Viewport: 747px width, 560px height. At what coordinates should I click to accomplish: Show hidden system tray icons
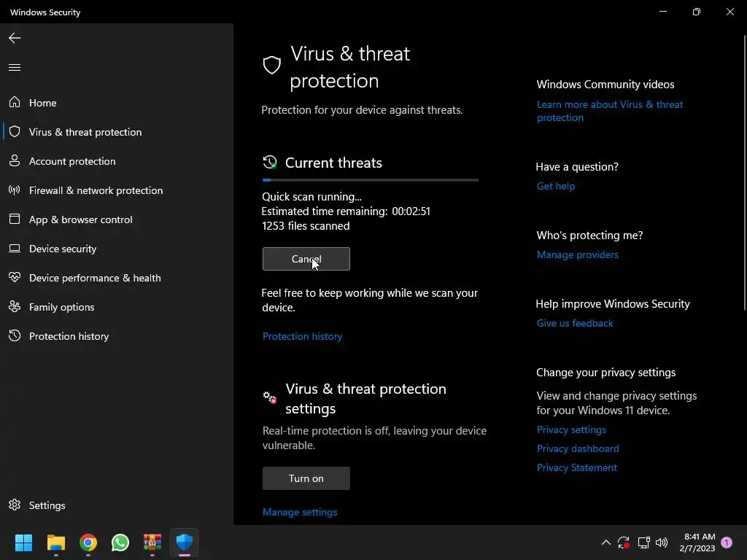coord(606,542)
